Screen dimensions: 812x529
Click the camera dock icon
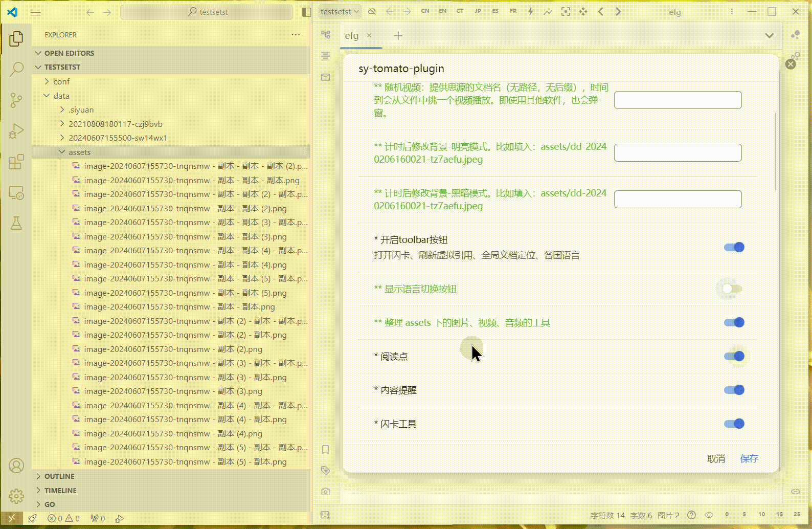point(326,491)
